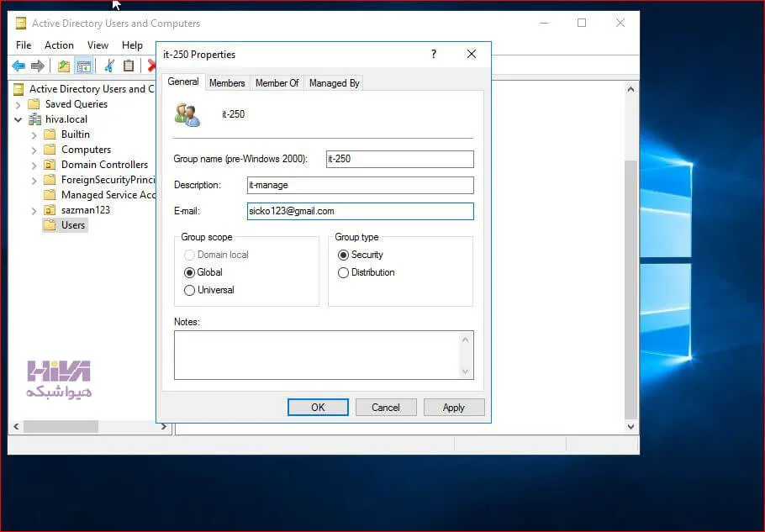
Task: Close the it-250 Properties dialog
Action: (x=472, y=54)
